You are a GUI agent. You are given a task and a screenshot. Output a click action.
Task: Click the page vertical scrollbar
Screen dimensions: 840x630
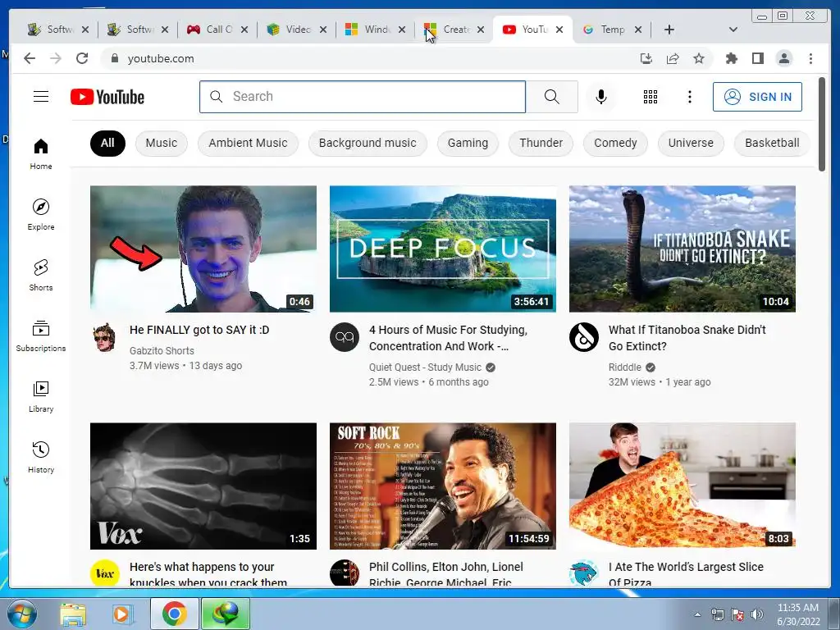pos(822,125)
